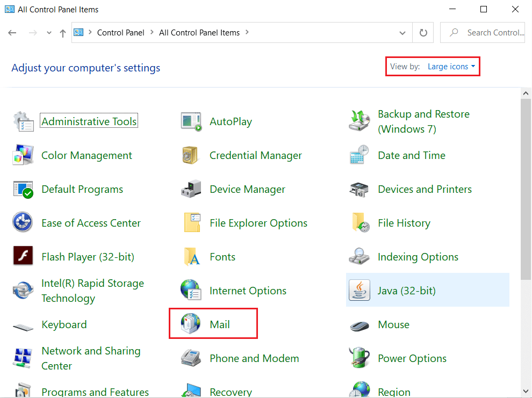Open the Administrative Tools link

[89, 122]
